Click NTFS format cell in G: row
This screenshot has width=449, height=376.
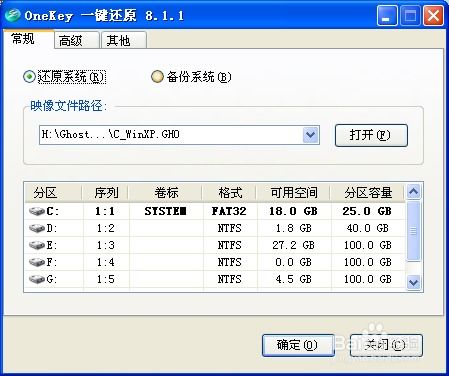click(x=229, y=279)
